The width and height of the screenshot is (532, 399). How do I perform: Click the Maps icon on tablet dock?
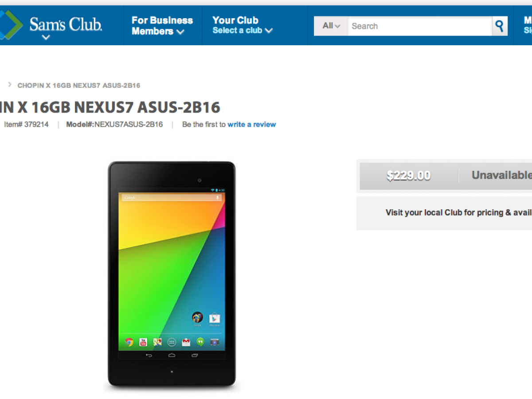click(157, 342)
